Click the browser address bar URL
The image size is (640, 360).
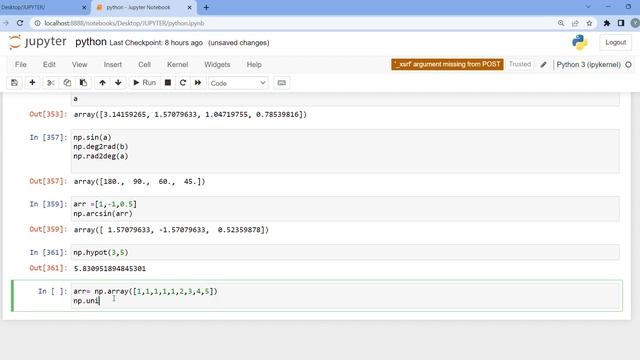124,23
